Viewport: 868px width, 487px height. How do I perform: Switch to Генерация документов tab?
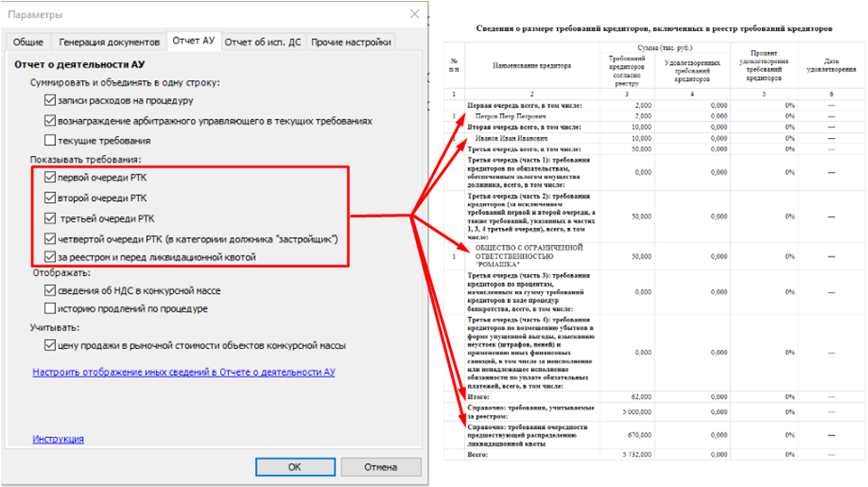pos(109,42)
